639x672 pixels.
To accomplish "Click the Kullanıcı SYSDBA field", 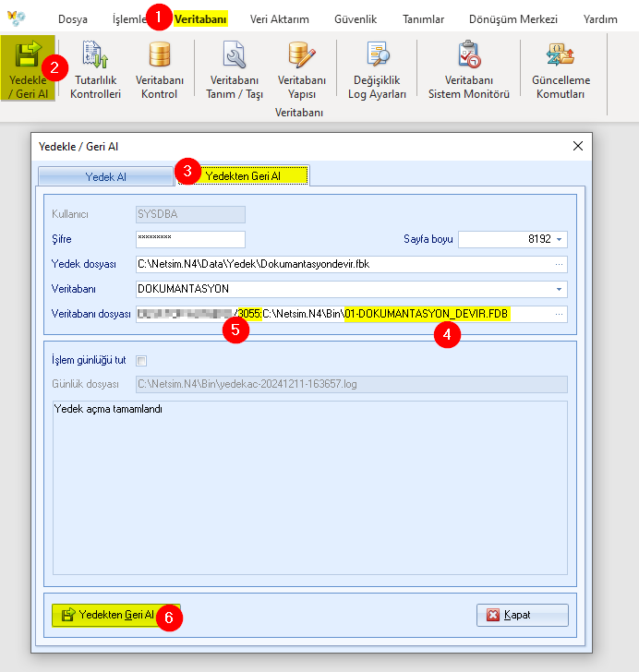I will tap(190, 214).
